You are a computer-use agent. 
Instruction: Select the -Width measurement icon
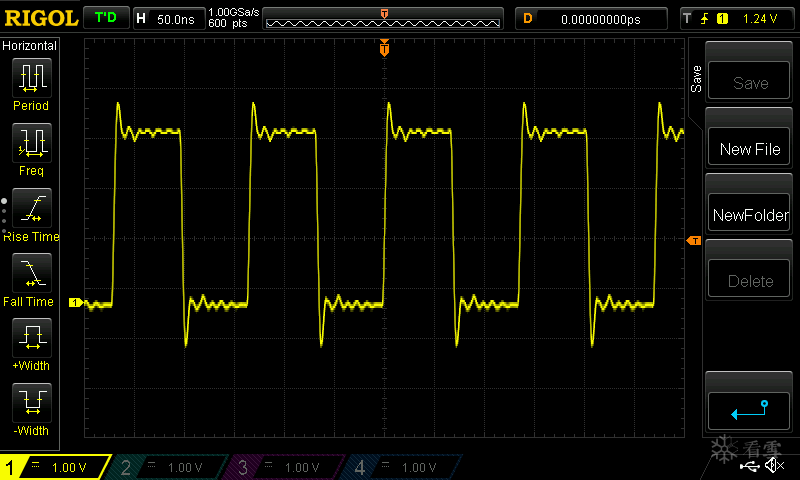(32, 402)
